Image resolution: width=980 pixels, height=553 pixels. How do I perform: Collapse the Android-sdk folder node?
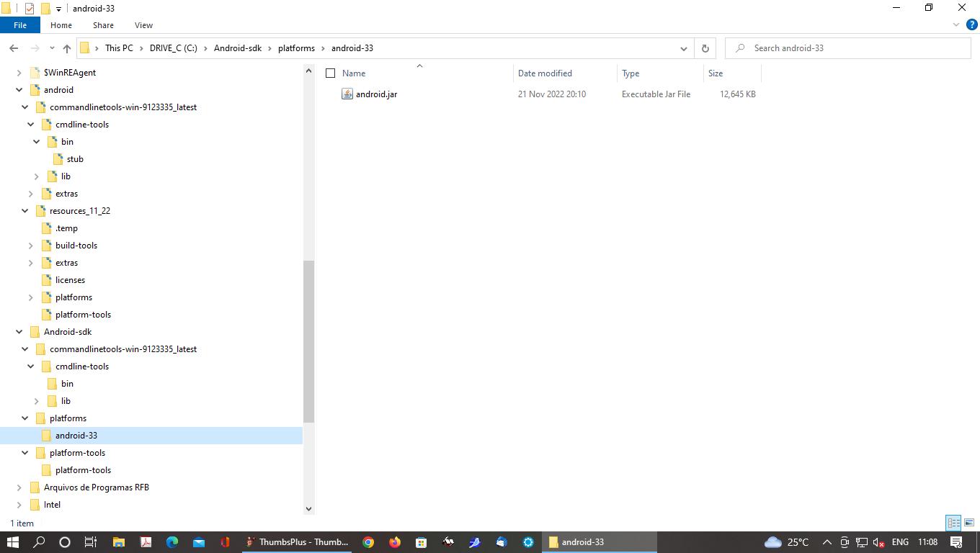19,332
